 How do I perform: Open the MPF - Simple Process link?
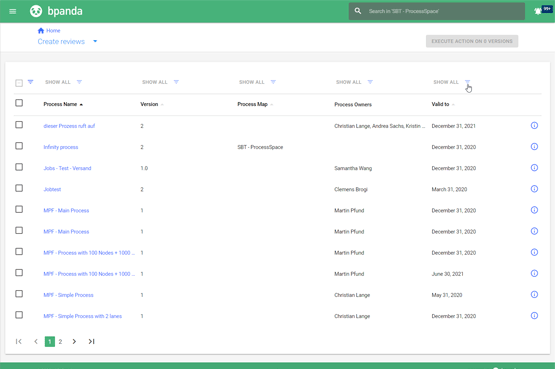tap(68, 295)
